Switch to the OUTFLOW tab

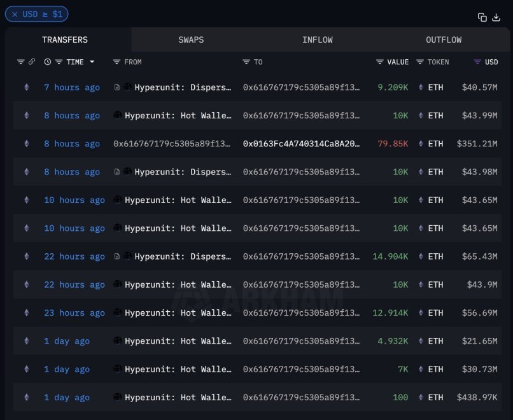[444, 39]
